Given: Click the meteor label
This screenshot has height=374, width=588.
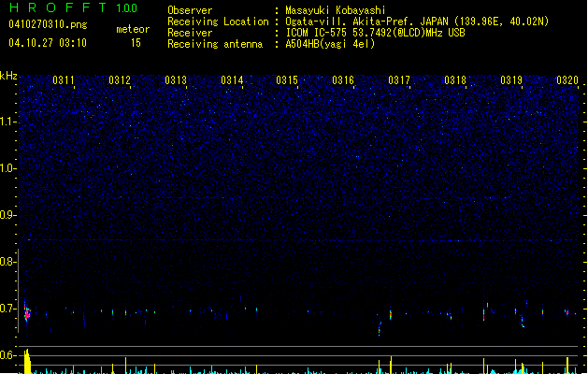Looking at the screenshot, I should [133, 29].
